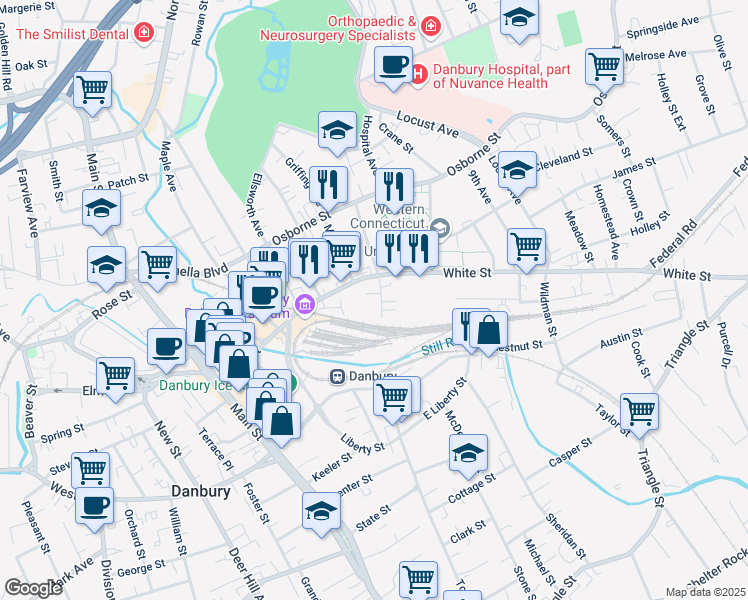Click the purple museum marker near White St

pyautogui.click(x=305, y=304)
